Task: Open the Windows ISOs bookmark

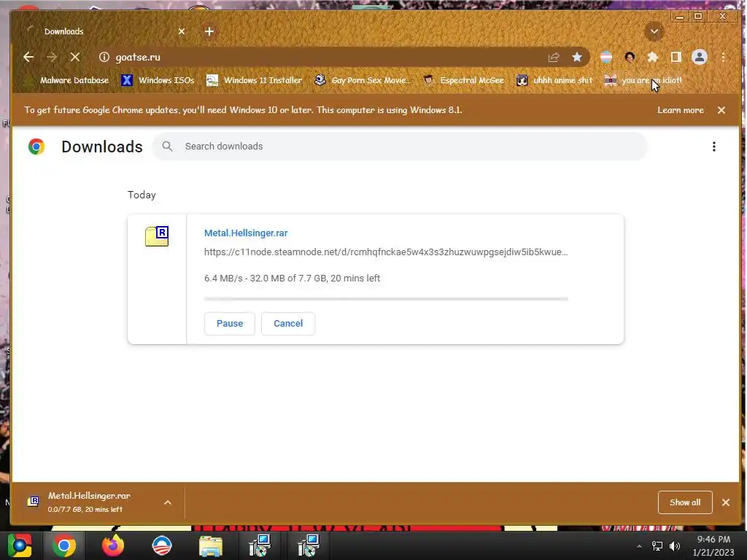Action: tap(158, 80)
